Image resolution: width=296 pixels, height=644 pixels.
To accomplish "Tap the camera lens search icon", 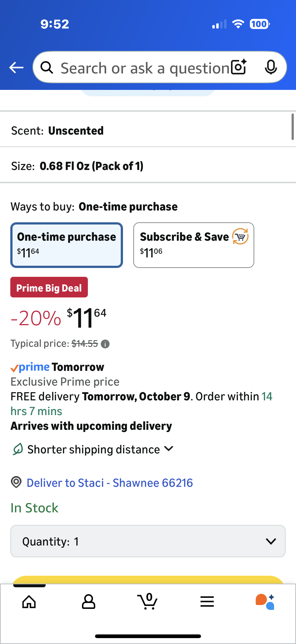I will coord(239,67).
